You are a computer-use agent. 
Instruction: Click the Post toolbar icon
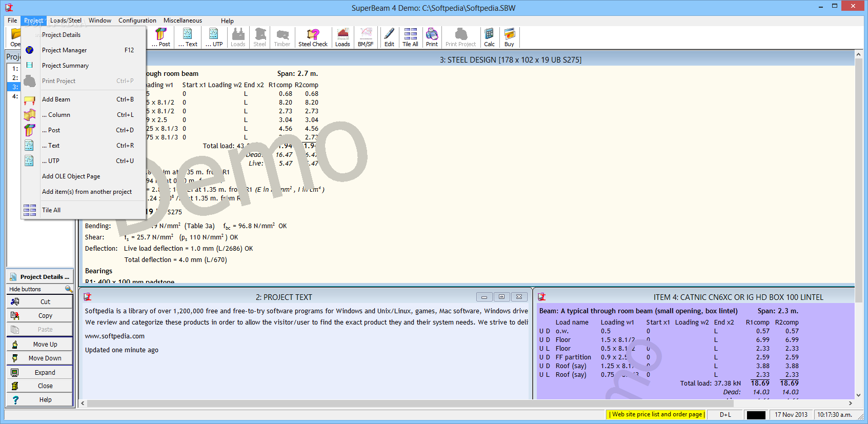pyautogui.click(x=161, y=37)
